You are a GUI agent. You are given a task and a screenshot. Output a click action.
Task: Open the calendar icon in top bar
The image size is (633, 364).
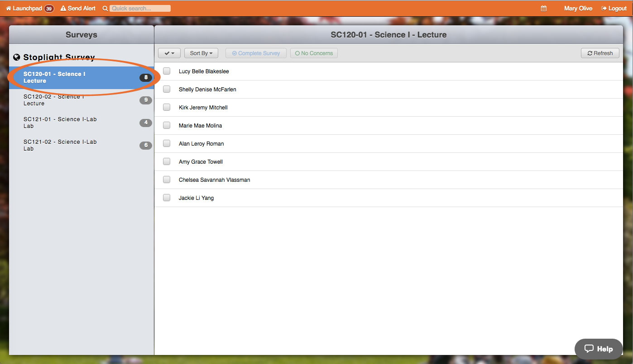click(x=544, y=9)
